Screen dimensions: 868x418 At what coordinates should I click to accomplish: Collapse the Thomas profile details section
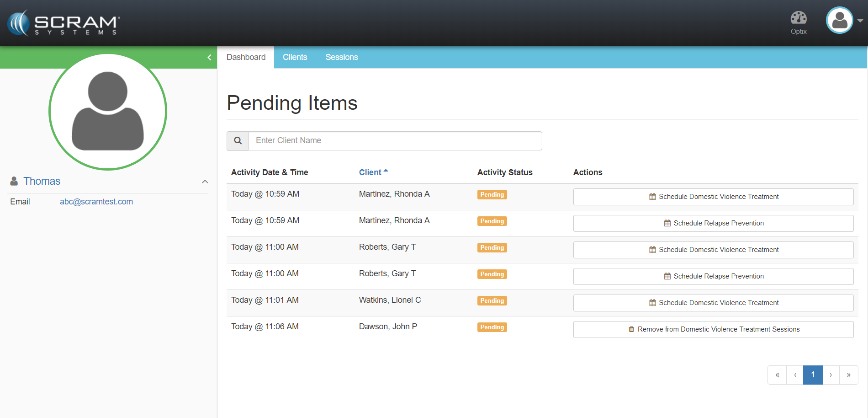coord(205,182)
